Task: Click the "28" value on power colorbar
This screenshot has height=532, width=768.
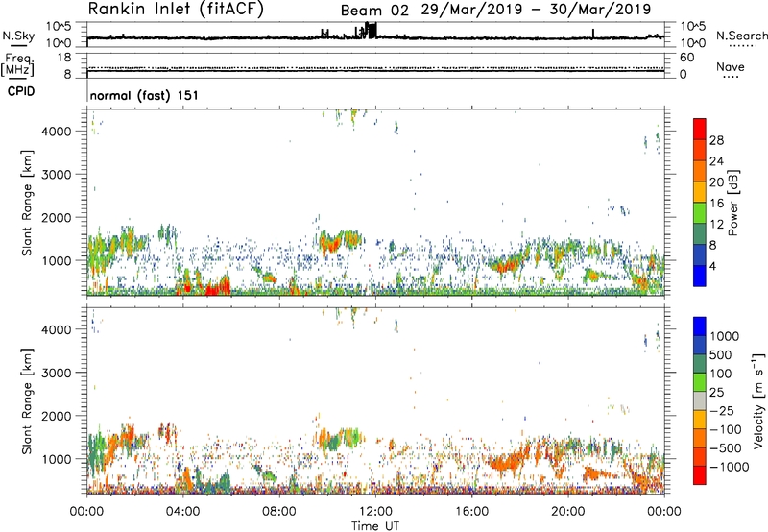Action: (716, 140)
